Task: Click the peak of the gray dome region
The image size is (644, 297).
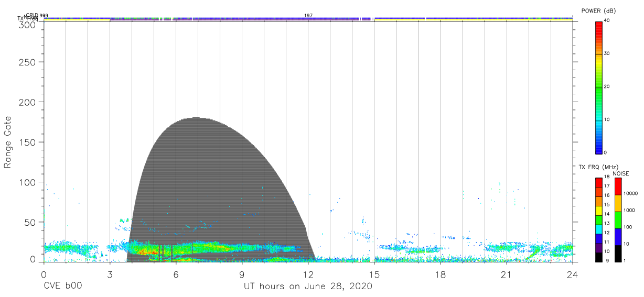Action: [196, 118]
